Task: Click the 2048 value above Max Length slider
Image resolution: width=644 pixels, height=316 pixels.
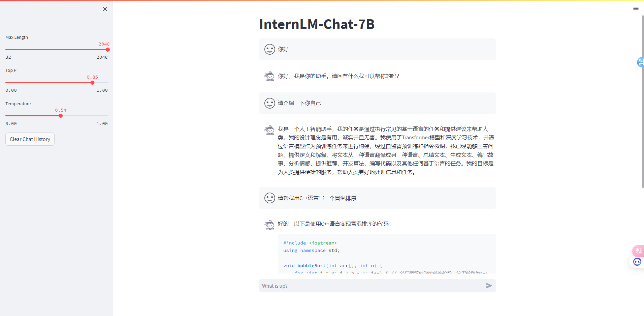Action: coord(104,44)
